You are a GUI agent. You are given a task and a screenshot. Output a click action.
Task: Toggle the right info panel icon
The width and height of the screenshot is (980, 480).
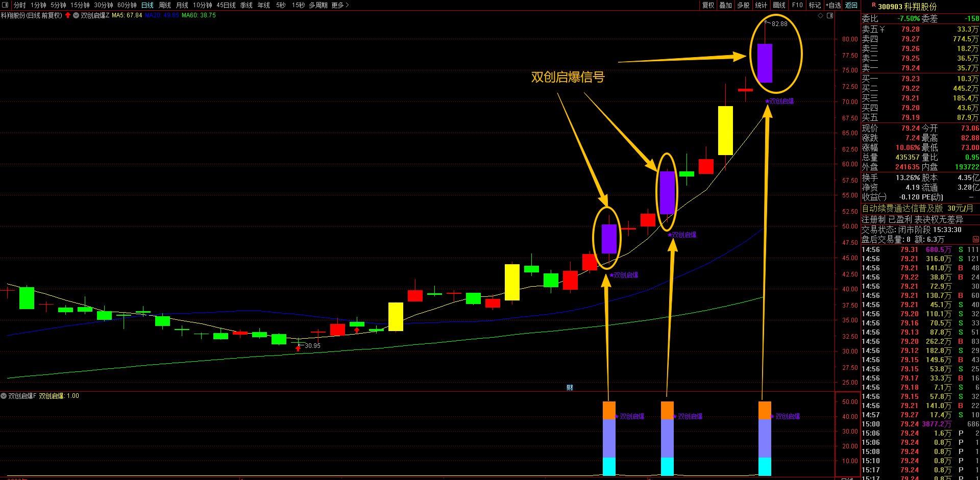click(830, 15)
